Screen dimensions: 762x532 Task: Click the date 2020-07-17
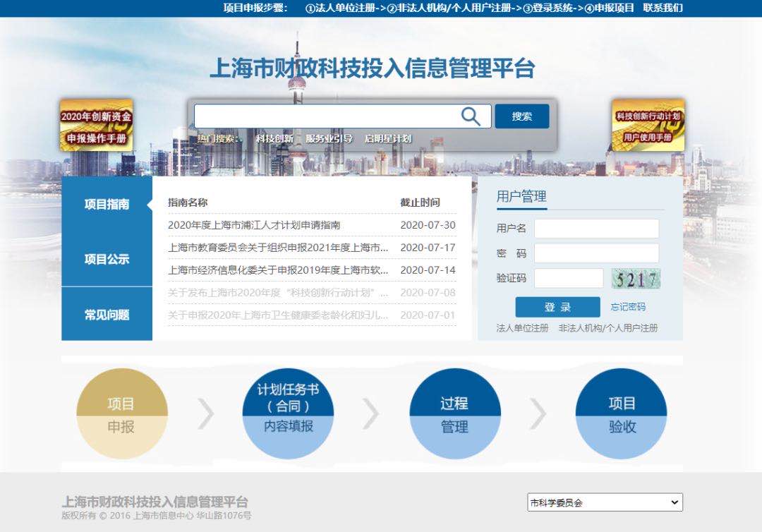point(428,247)
